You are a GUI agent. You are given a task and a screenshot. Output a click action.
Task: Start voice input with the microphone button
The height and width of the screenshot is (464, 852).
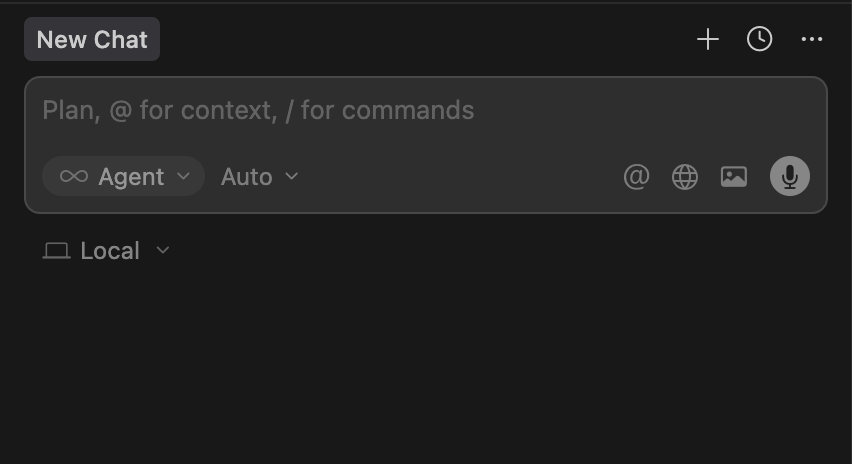(790, 177)
